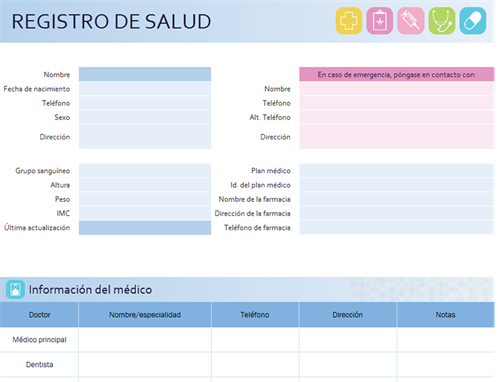Screen dimensions: 498x382
Task: Select the patient Teléfono field
Action: (145, 103)
